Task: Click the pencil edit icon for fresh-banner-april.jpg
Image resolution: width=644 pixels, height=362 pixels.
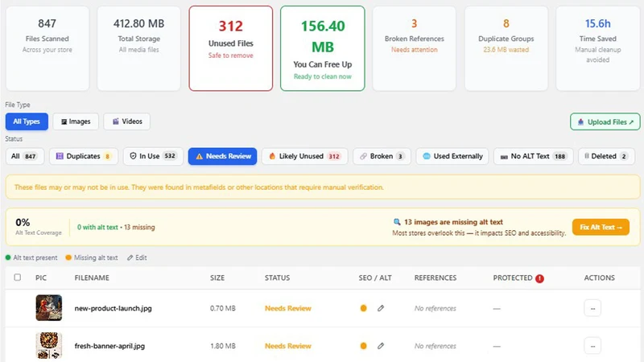Action: (x=381, y=346)
